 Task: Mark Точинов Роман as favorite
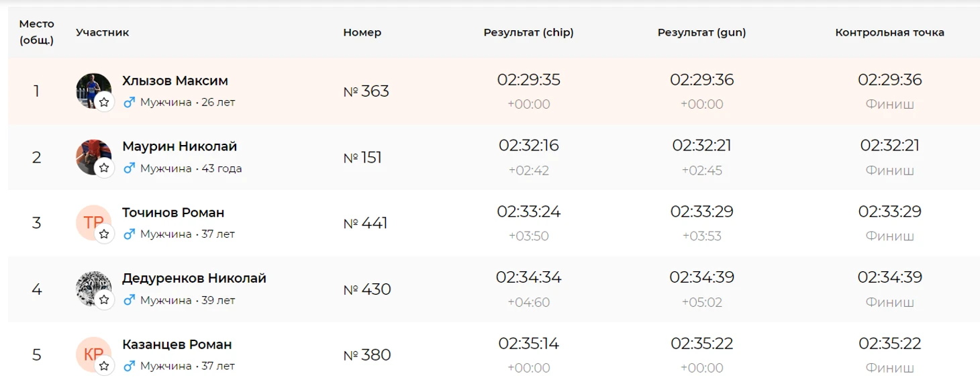point(104,234)
